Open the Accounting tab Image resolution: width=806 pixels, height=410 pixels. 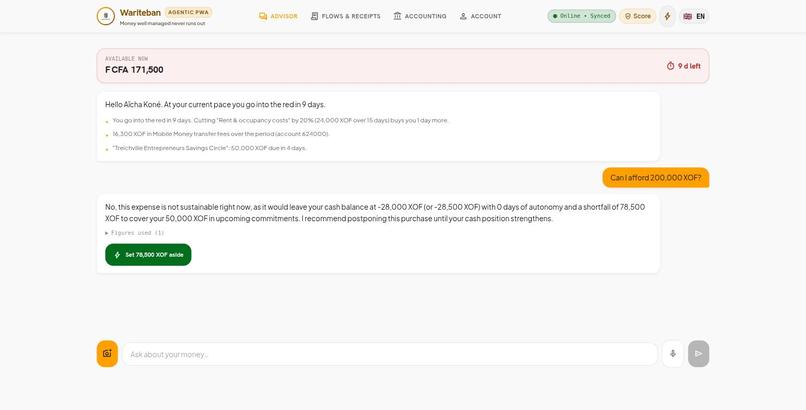coord(420,16)
